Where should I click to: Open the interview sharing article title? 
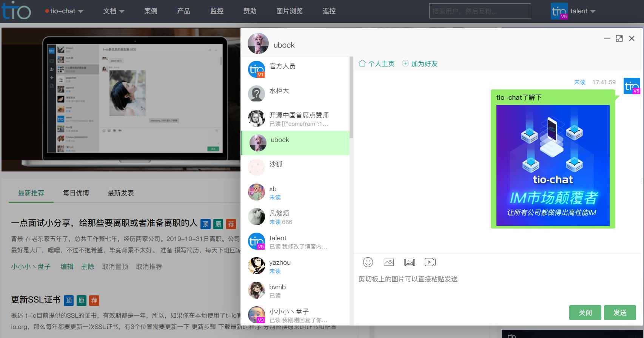pos(104,223)
